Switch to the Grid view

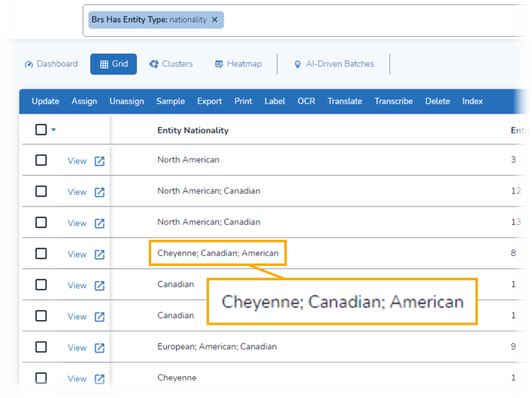(x=113, y=64)
